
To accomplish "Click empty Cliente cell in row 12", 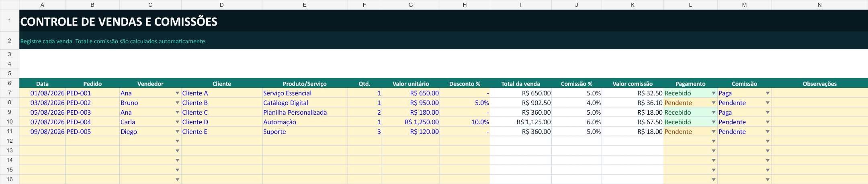I will [x=222, y=141].
